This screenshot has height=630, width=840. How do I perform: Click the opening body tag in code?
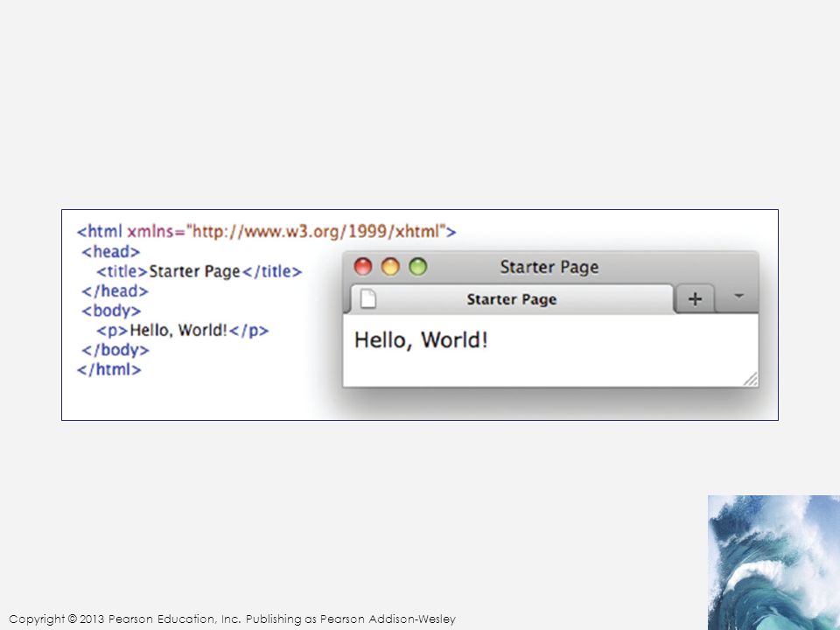click(111, 311)
